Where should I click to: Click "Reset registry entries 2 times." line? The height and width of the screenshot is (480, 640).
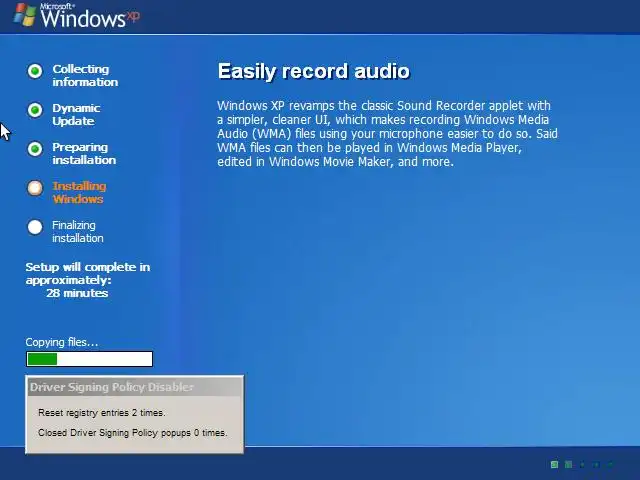[x=102, y=413]
